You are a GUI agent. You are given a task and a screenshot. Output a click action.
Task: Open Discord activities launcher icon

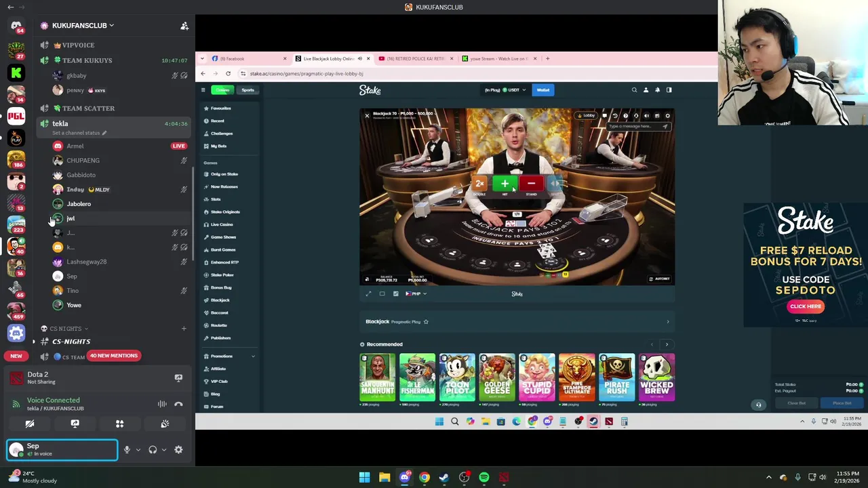tap(119, 424)
